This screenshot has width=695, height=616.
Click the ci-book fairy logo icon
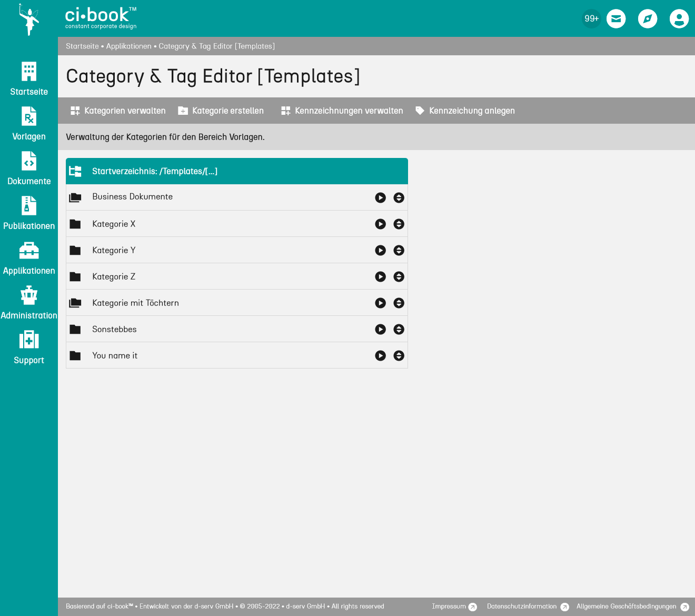29,19
